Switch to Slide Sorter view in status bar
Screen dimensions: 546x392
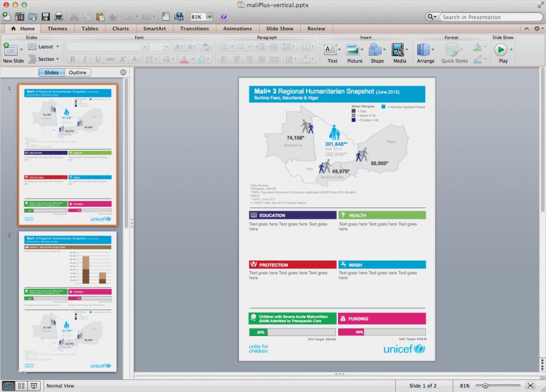point(21,385)
